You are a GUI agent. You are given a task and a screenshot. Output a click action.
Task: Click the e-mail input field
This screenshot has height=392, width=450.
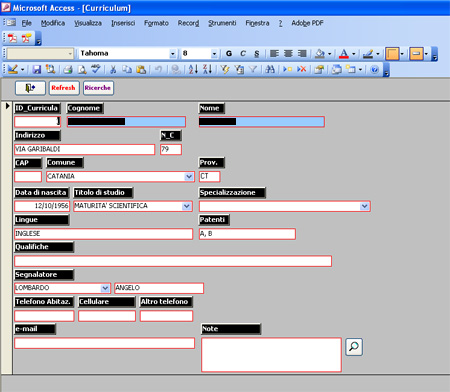105,343
